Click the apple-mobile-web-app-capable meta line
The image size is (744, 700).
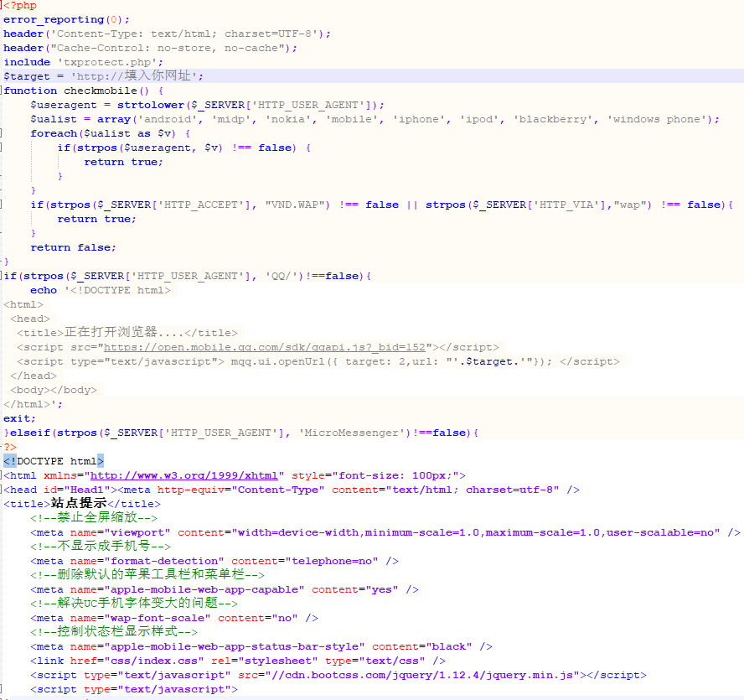tap(225, 590)
